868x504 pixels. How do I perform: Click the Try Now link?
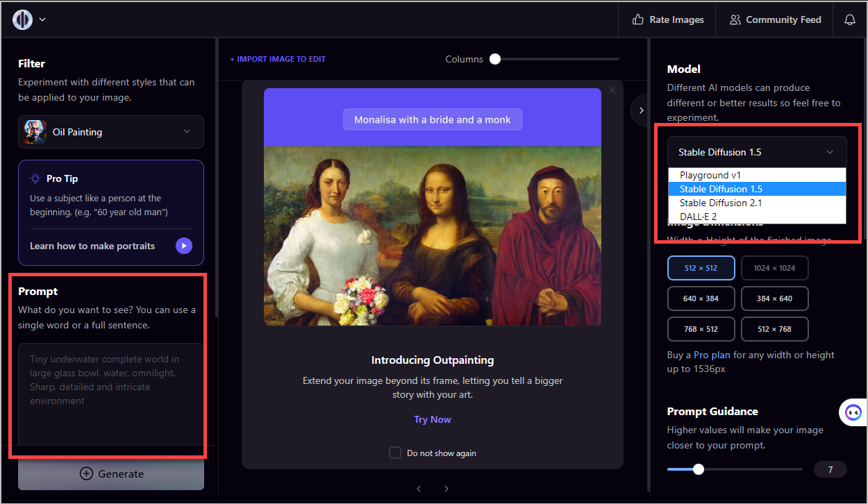click(x=433, y=419)
